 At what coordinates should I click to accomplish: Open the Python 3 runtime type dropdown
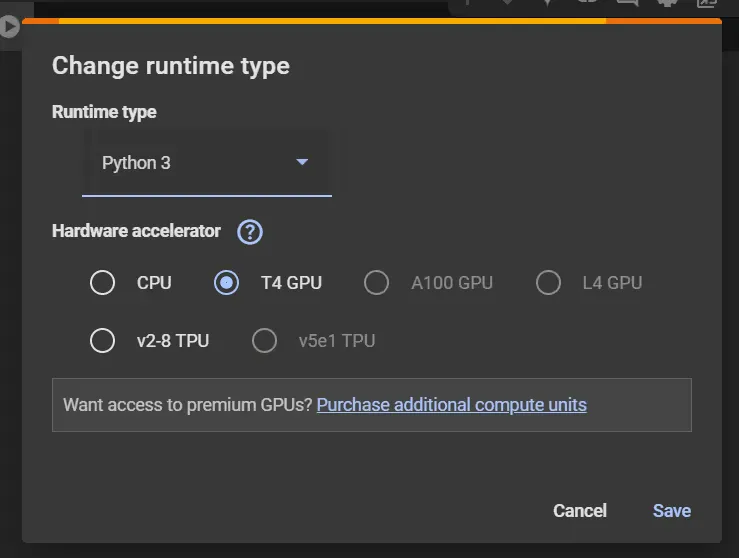207,163
